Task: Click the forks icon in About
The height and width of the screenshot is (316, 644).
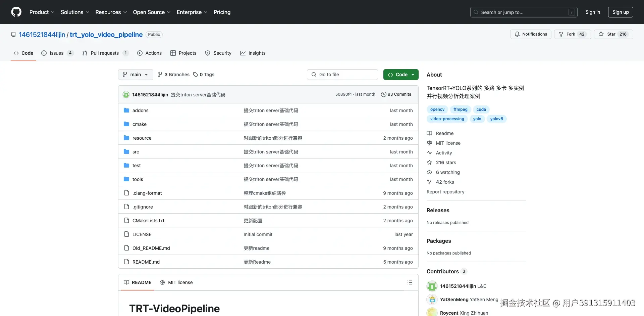Action: point(429,182)
